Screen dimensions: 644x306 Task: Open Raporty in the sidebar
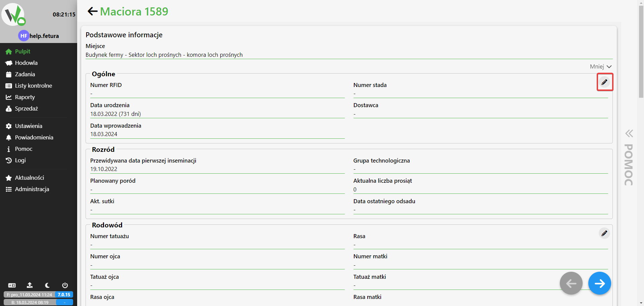click(25, 97)
